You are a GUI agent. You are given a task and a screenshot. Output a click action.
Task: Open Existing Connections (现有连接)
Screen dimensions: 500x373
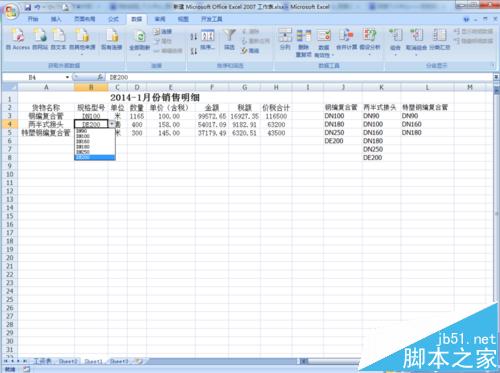click(x=111, y=39)
